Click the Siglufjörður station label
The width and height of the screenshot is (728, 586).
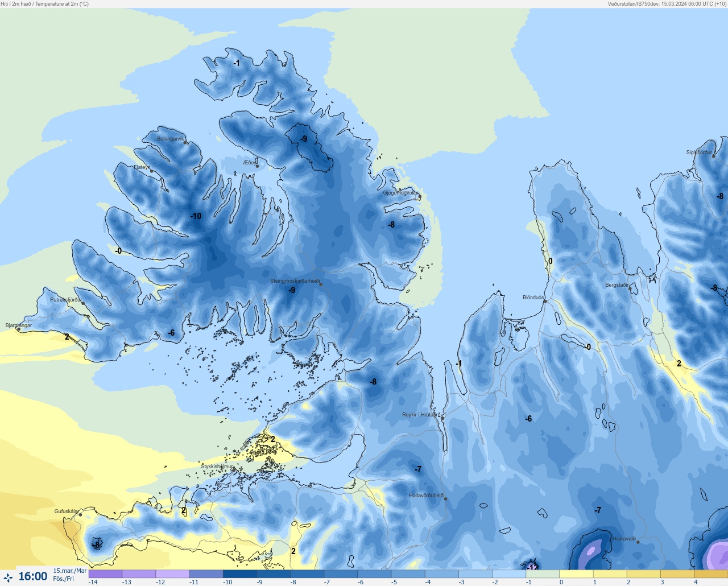(x=699, y=152)
